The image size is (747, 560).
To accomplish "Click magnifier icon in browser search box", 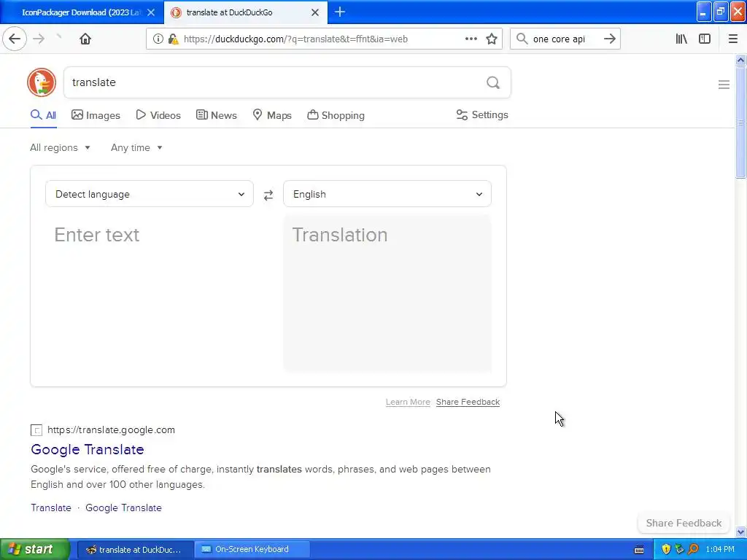I will 522,39.
